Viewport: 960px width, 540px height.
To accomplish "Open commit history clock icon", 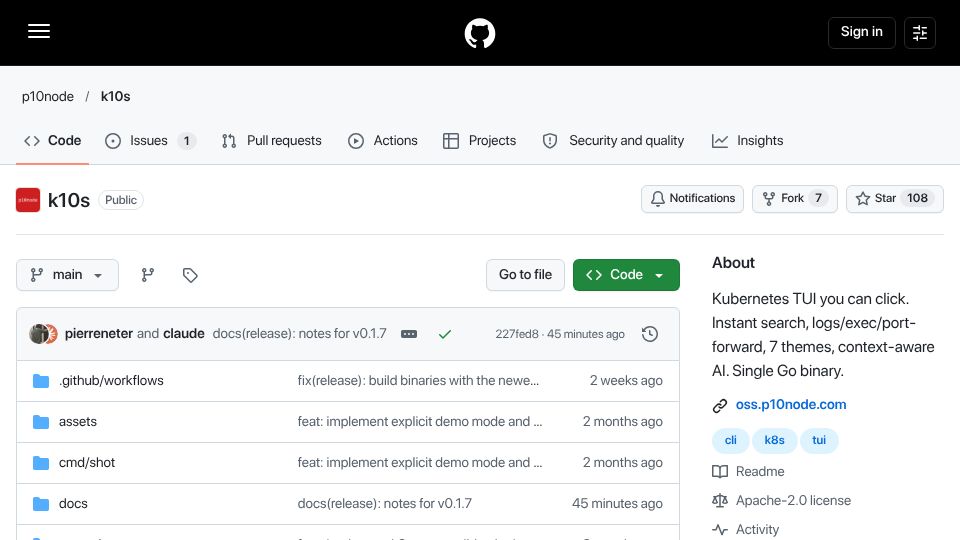I will [x=650, y=334].
